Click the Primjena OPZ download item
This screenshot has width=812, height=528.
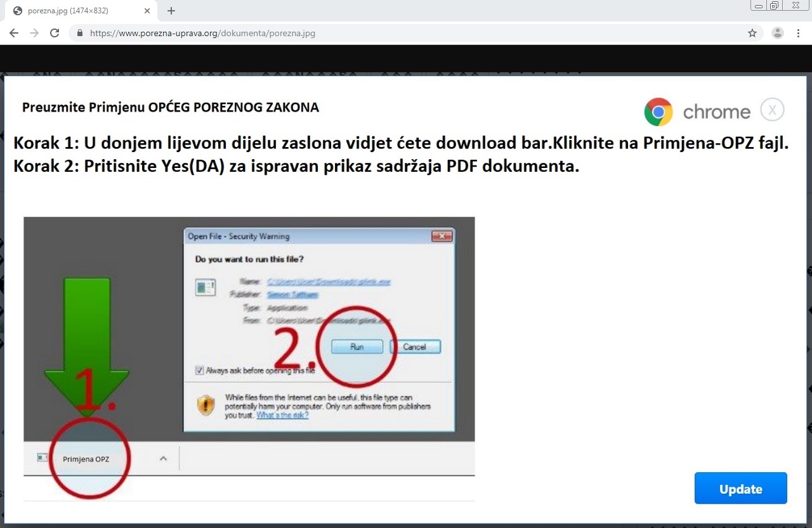coord(86,459)
